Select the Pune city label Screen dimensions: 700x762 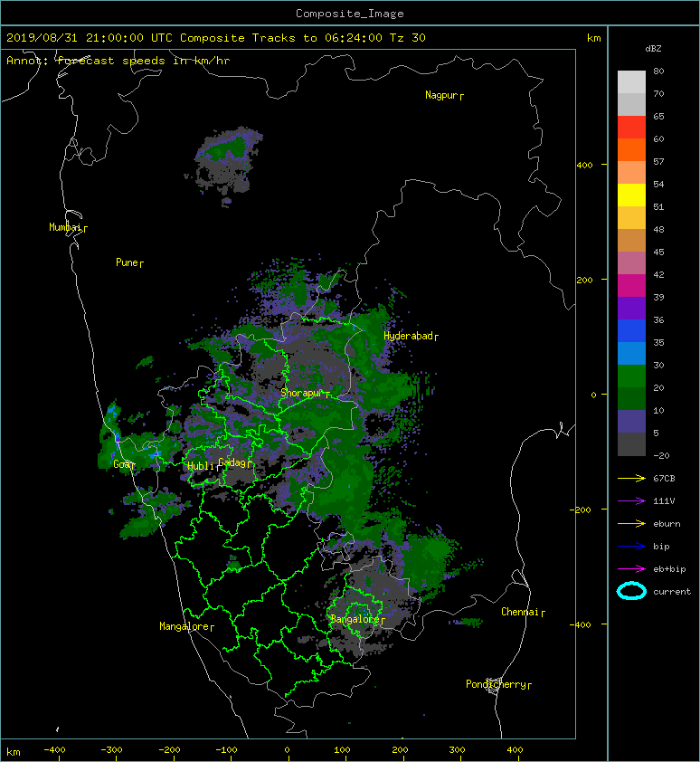click(129, 262)
